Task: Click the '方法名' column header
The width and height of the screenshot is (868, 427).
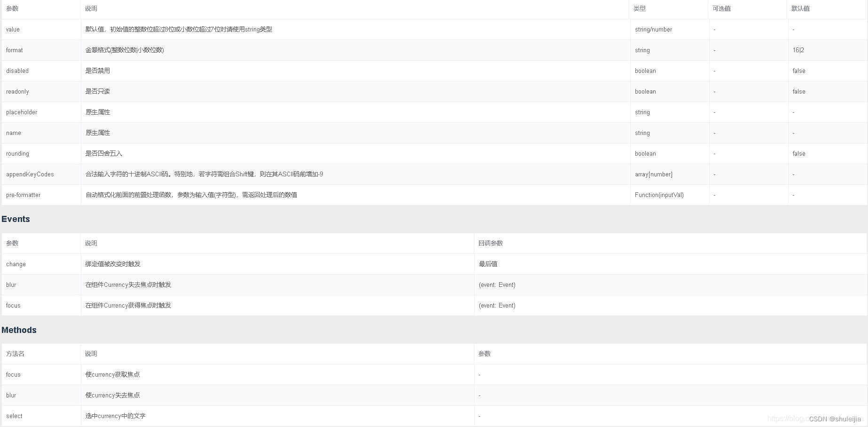Action: (15, 354)
